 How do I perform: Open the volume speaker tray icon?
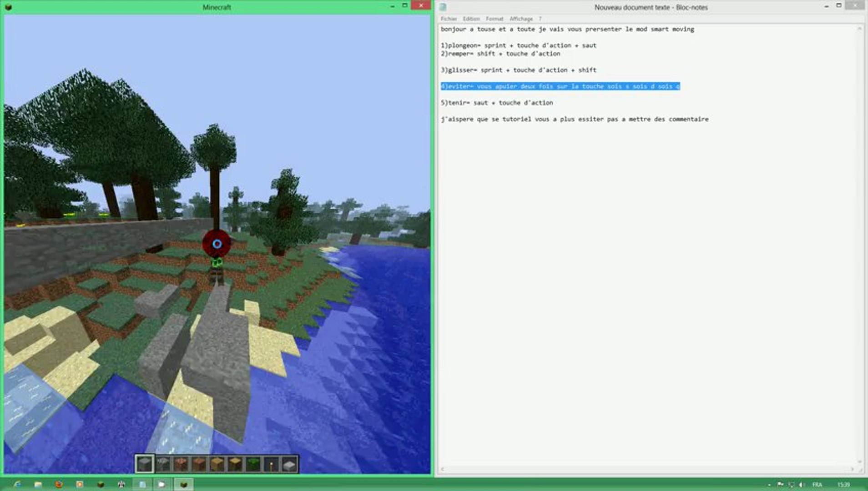pos(802,485)
